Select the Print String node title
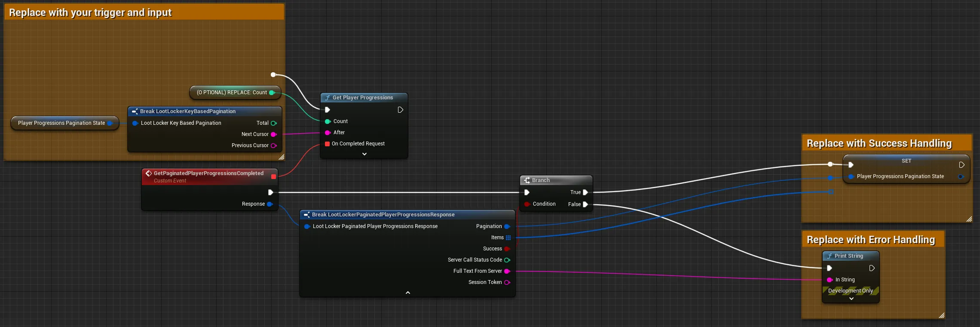980x327 pixels. pos(849,256)
